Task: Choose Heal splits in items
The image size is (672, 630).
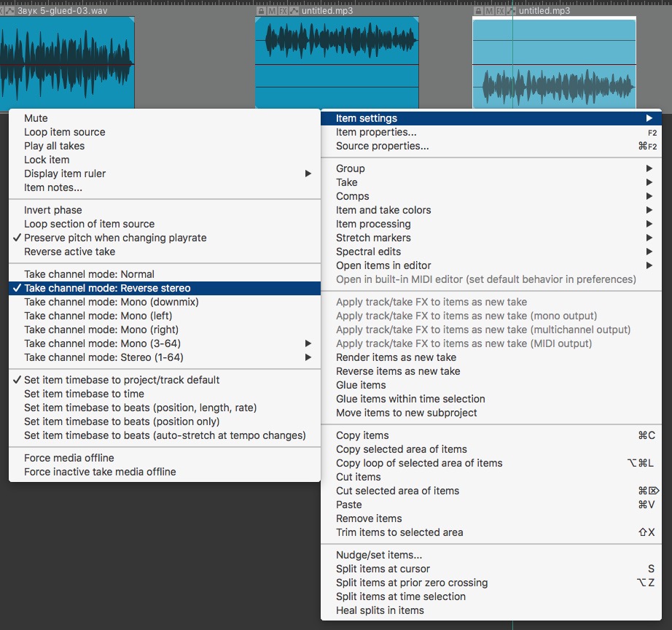Action: [491, 610]
